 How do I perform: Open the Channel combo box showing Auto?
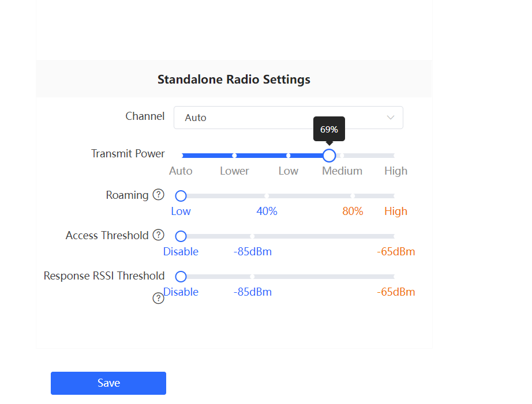pos(289,118)
